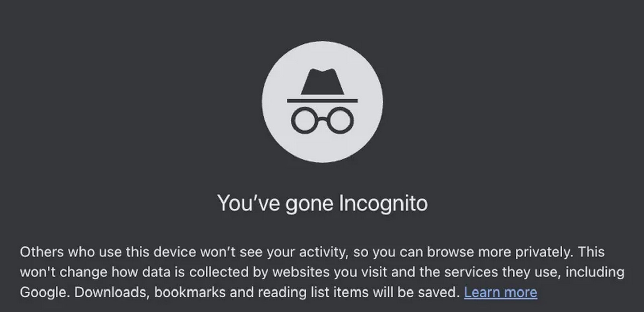Click the "You've gone Incognito" heading
644x312 pixels.
[322, 204]
